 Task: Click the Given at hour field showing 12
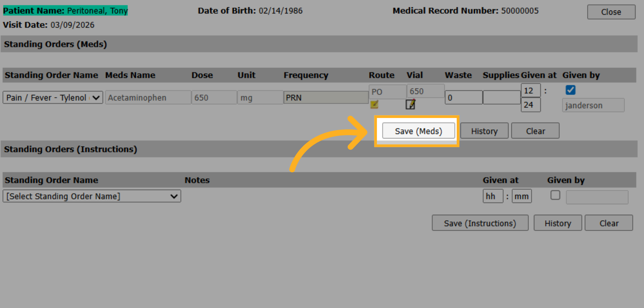click(531, 90)
